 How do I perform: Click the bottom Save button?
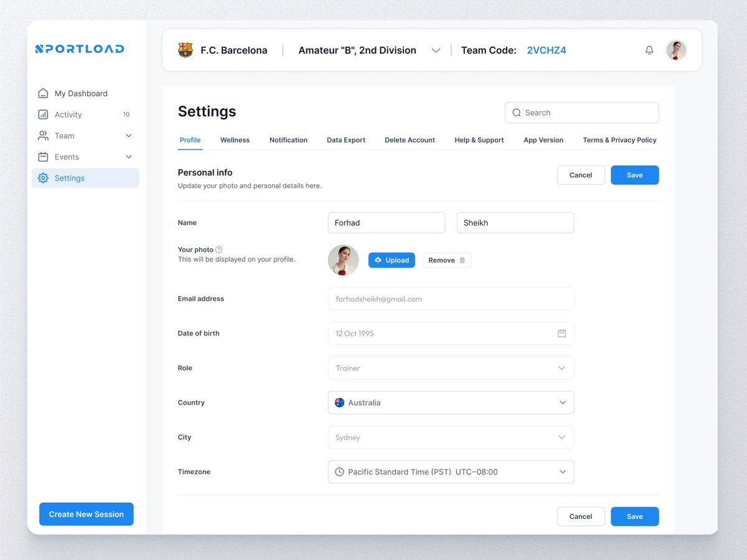pyautogui.click(x=635, y=516)
